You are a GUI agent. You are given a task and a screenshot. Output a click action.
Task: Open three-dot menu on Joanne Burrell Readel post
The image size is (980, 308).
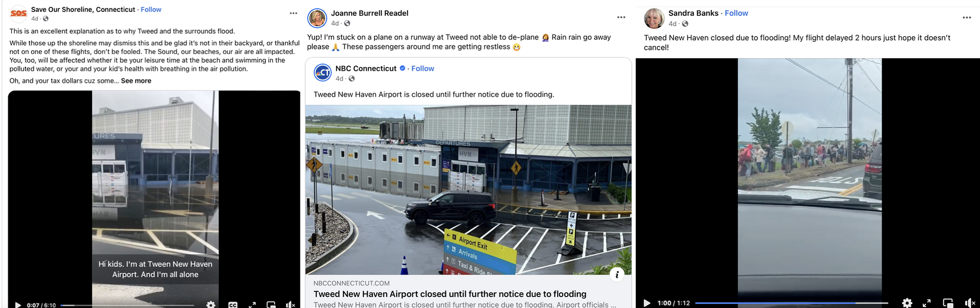point(621,17)
